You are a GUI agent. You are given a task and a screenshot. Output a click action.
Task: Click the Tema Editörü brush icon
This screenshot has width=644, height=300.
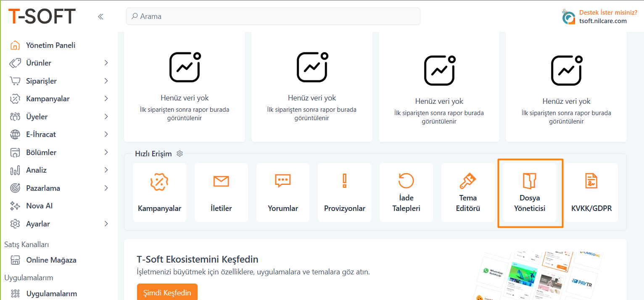(468, 181)
